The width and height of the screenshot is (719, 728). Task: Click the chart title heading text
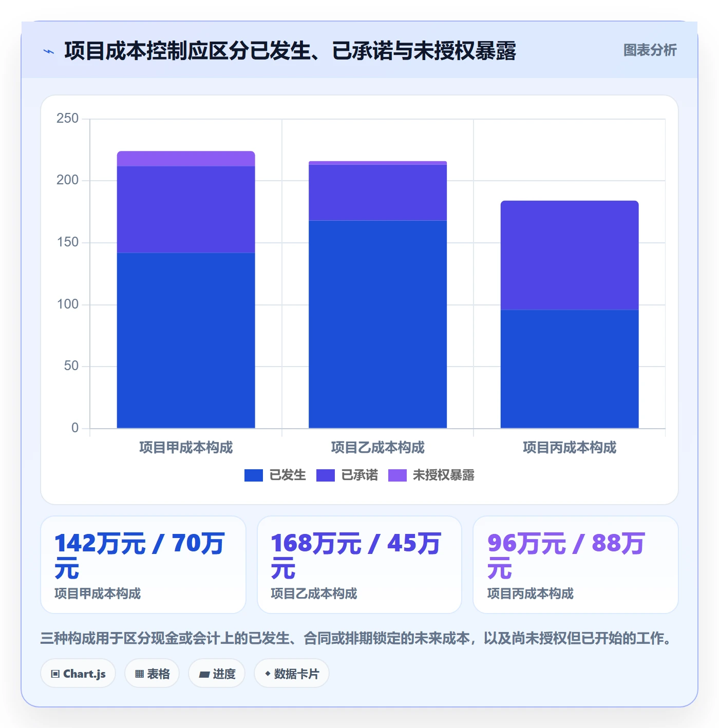coord(290,51)
